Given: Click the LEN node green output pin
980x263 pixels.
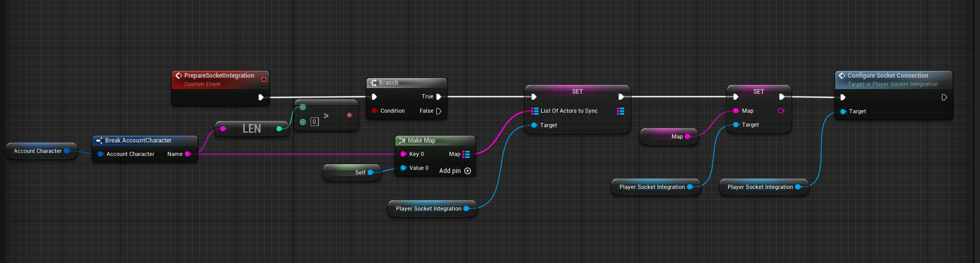Looking at the screenshot, I should [x=280, y=129].
